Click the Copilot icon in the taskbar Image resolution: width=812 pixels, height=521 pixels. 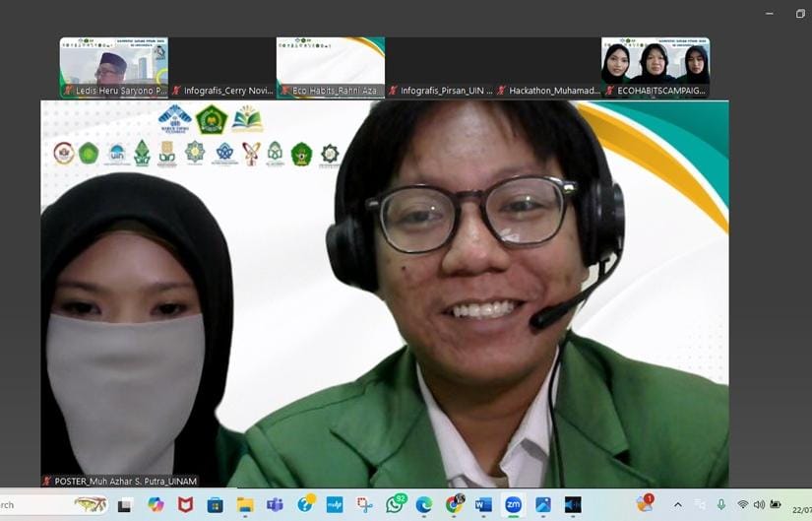pos(156,505)
